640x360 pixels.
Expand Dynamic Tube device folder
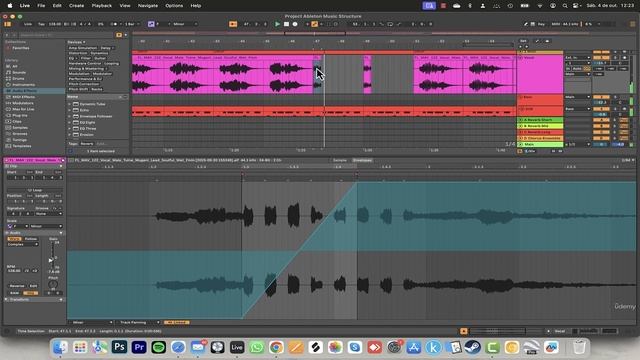coord(70,104)
